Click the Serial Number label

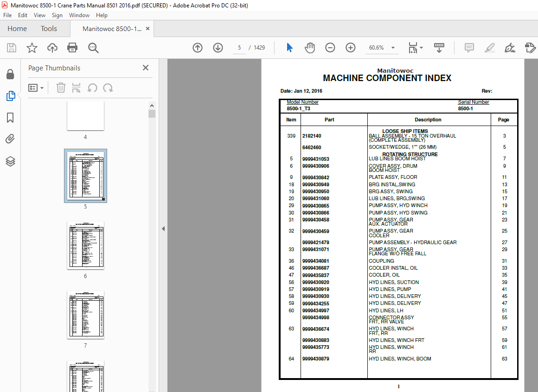coord(474,102)
